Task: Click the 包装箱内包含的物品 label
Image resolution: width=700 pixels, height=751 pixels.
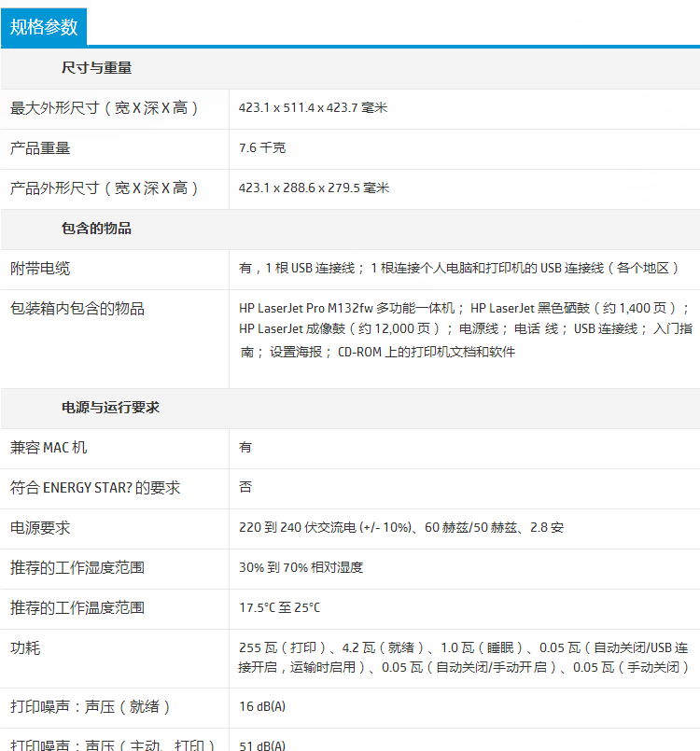Action: (77, 309)
